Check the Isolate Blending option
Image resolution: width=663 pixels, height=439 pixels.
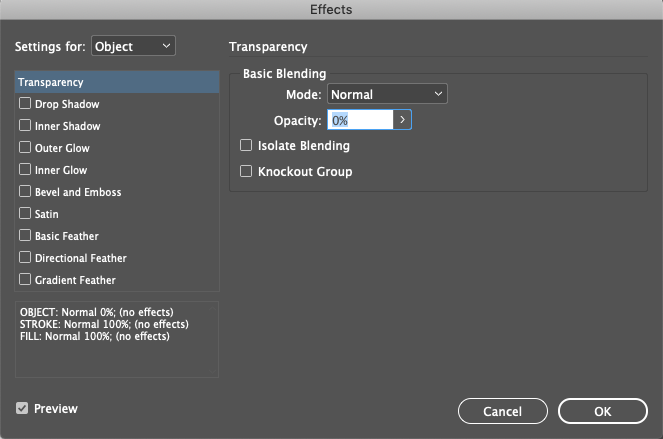246,146
